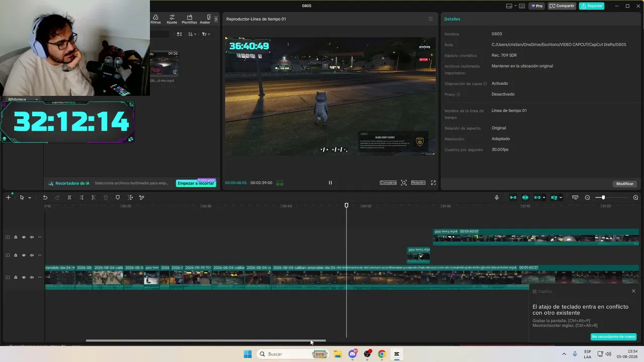Trim clip left of playhead
The image size is (644, 362).
coord(82,198)
